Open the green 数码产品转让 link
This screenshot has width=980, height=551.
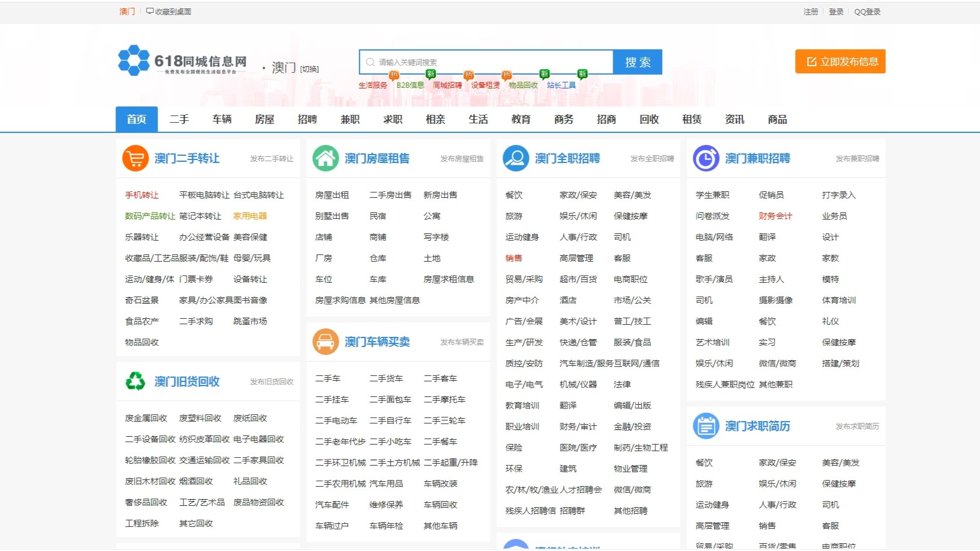150,216
